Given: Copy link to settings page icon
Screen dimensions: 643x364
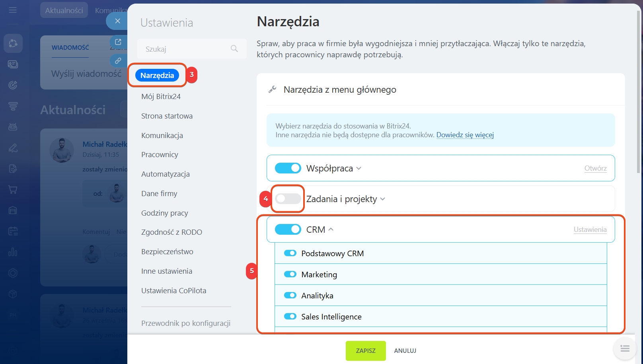Looking at the screenshot, I should coord(118,61).
